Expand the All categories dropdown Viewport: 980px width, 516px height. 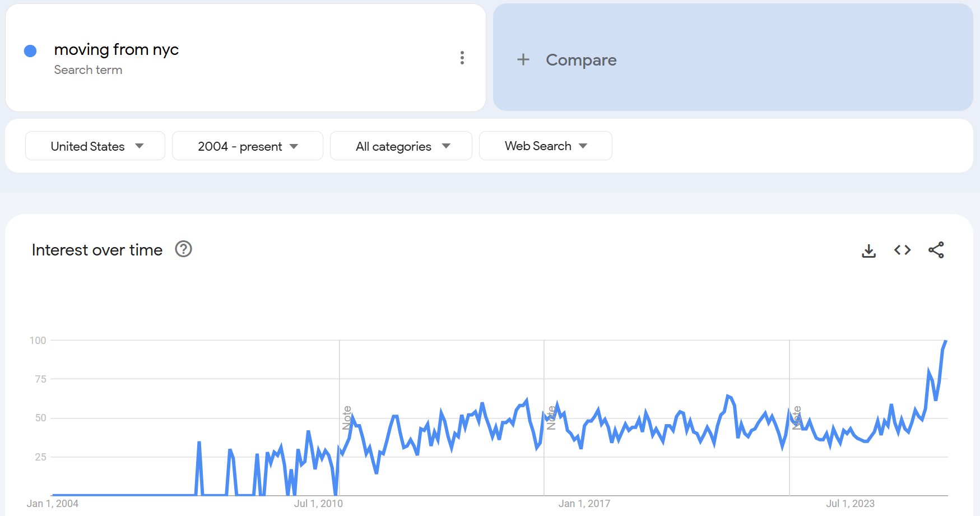point(401,146)
